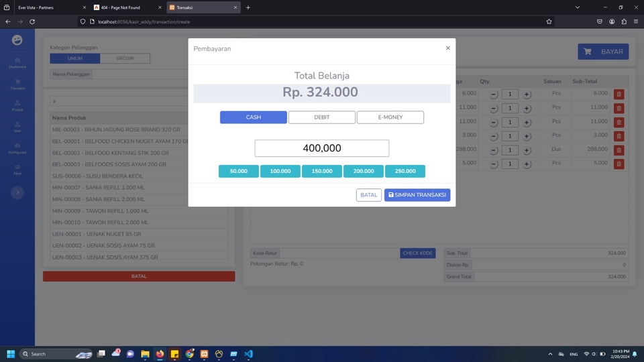This screenshot has width=644, height=362.
Task: Click the Diskon Rp. field
Action: (550, 265)
